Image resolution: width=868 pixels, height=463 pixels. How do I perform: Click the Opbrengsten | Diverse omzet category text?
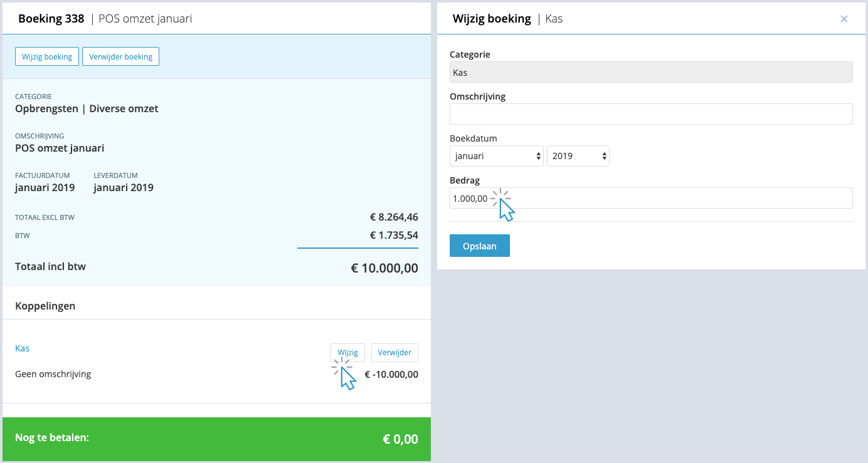(x=87, y=108)
